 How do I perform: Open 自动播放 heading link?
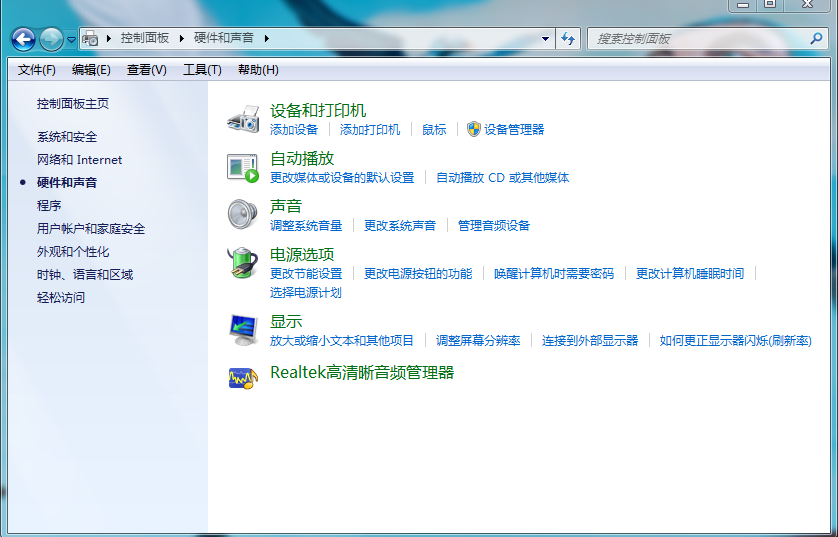pyautogui.click(x=302, y=158)
